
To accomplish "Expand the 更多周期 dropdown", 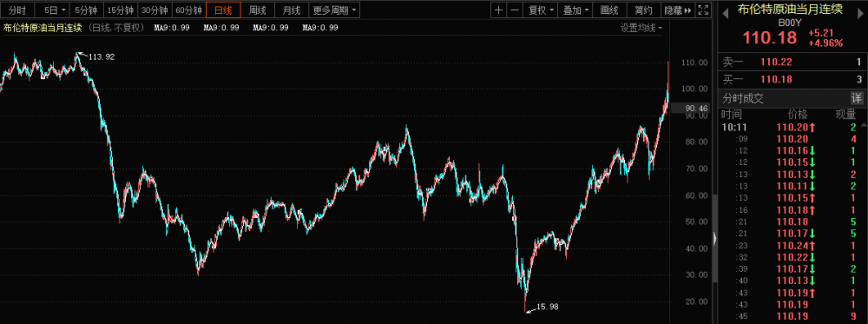I will pyautogui.click(x=334, y=10).
